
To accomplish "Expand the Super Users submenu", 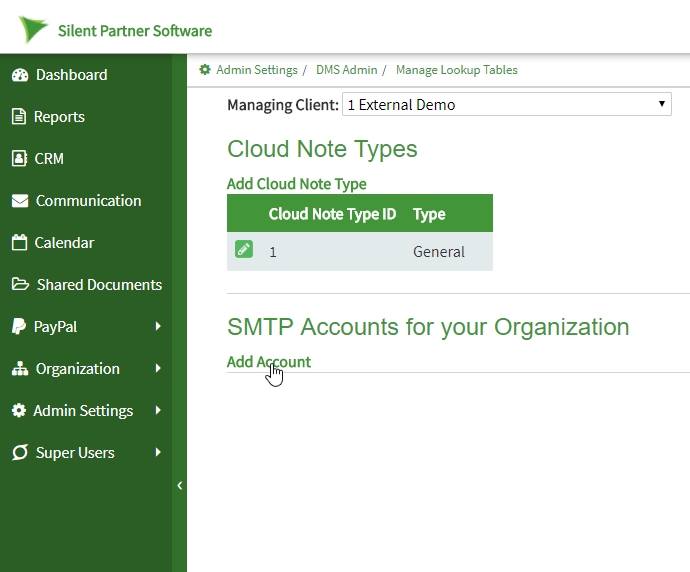I will tap(158, 453).
